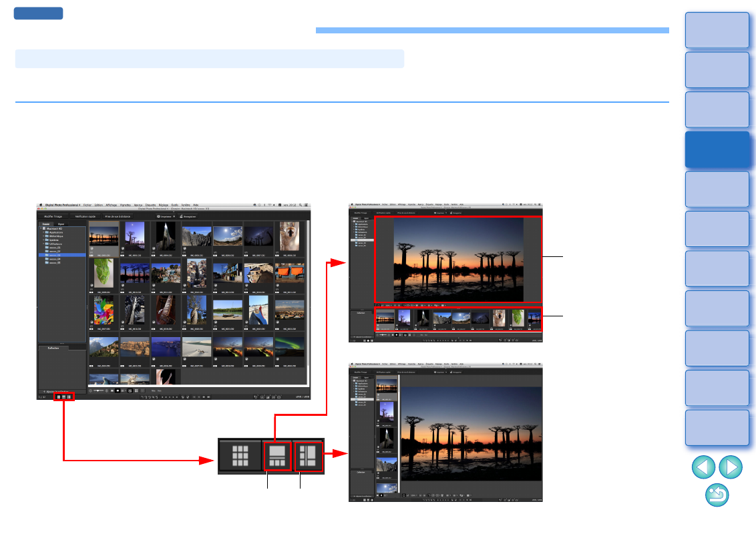Select the lemur thumbnail in the horizontal filmstrip
The height and width of the screenshot is (534, 756).
[499, 318]
